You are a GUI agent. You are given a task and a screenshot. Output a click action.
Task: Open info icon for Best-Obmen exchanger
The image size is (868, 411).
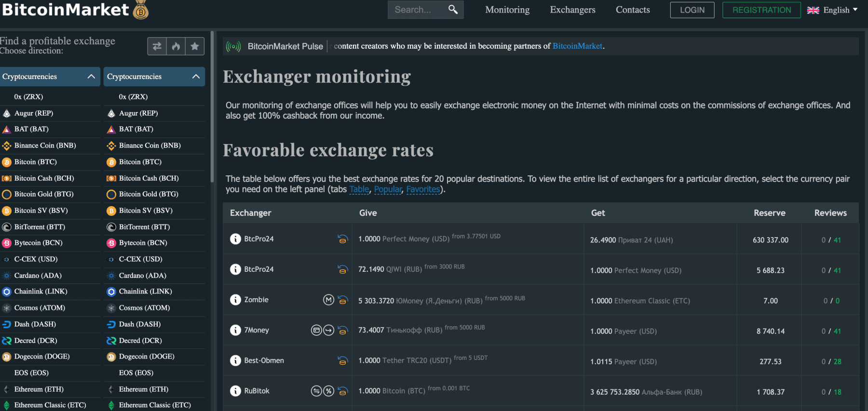(235, 360)
